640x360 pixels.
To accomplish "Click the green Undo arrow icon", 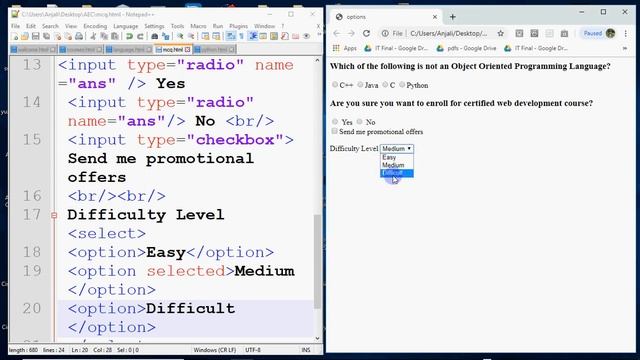I will pos(129,37).
